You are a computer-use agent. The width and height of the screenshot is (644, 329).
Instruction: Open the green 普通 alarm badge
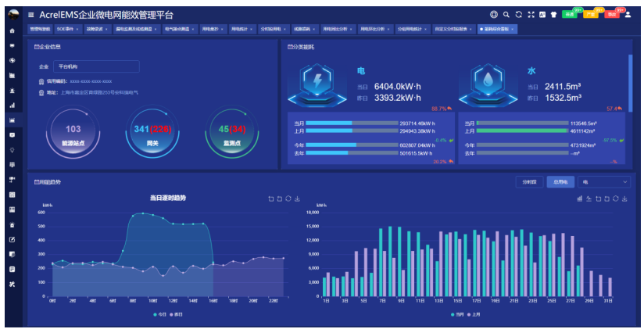click(570, 14)
